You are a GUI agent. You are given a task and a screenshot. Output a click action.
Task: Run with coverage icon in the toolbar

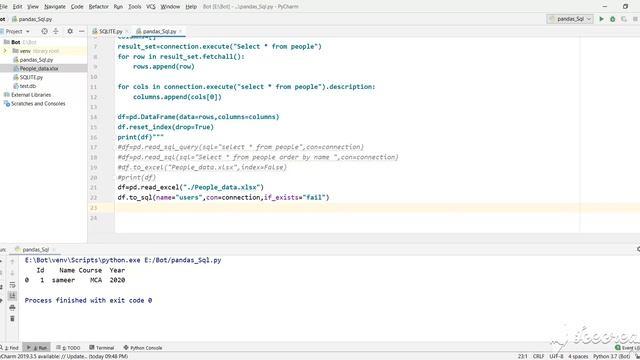pyautogui.click(x=624, y=19)
